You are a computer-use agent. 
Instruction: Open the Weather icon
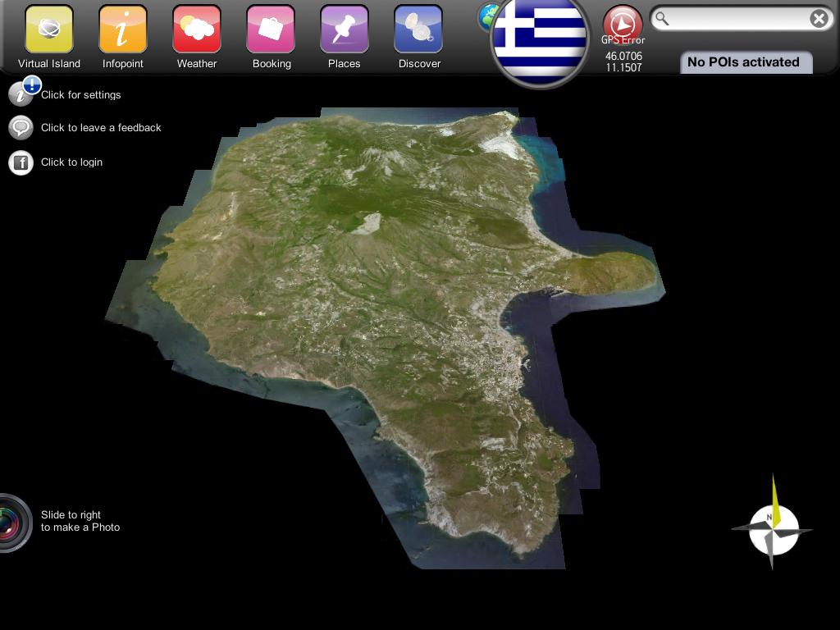197,29
